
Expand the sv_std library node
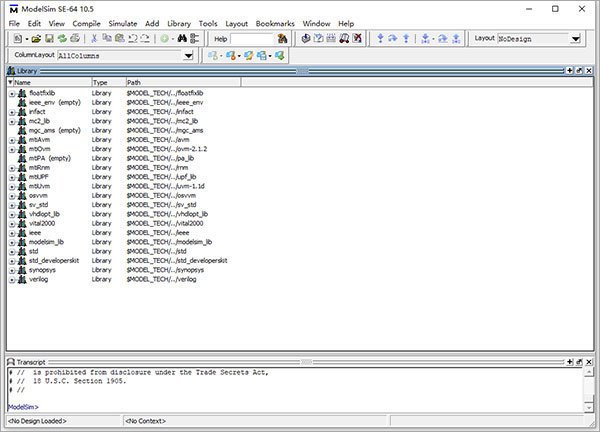tap(12, 205)
